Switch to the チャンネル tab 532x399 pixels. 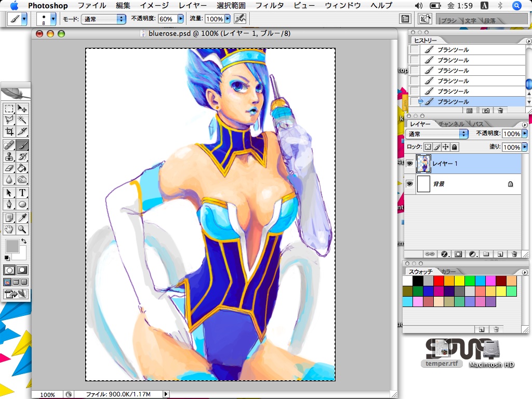451,124
